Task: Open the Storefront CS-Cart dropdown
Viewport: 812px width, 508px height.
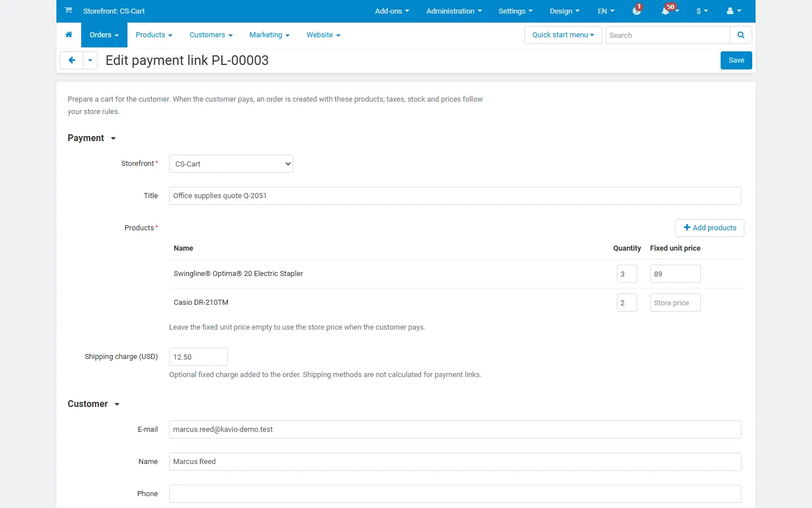Action: (231, 164)
